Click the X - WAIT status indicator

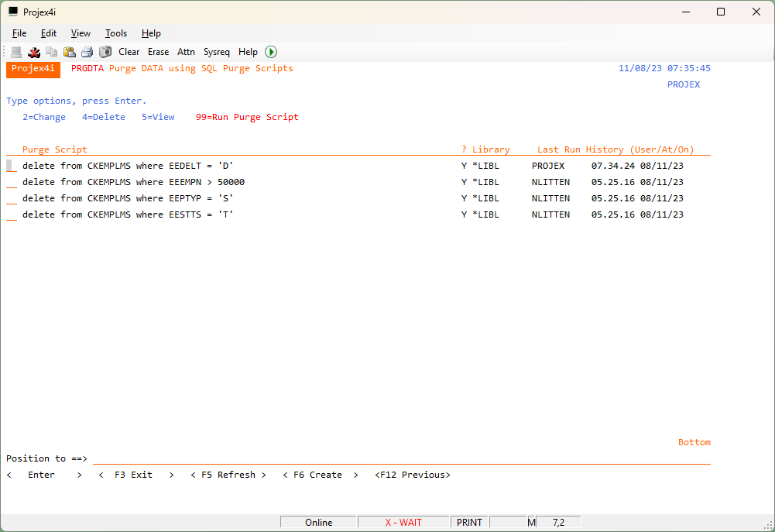pos(403,522)
